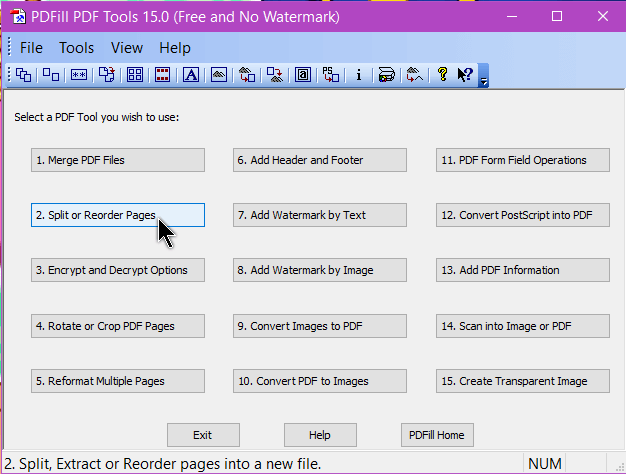Click the Help button at bottom
Screen dimensions: 626x474
point(320,435)
